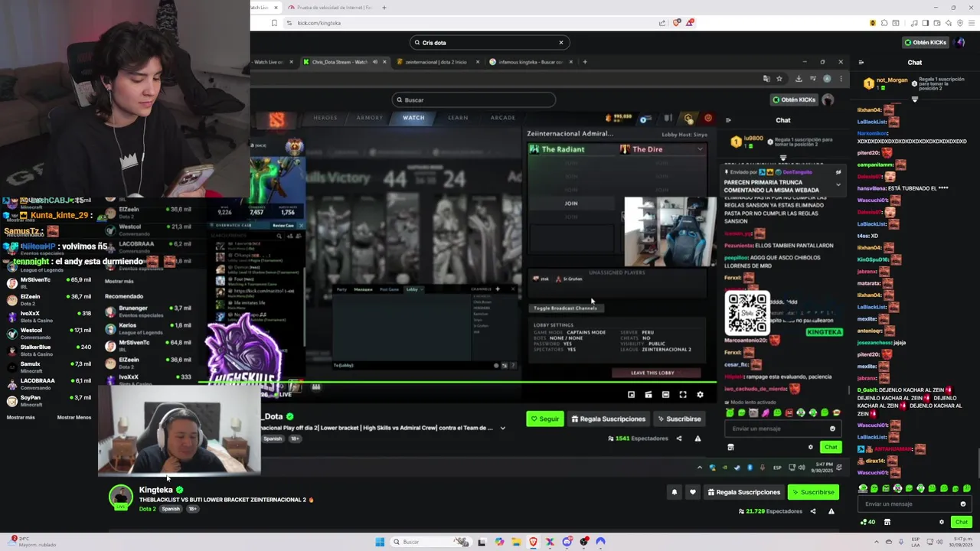The height and width of the screenshot is (551, 980).
Task: Open Brave Rewards triangle icon
Action: coord(690,23)
